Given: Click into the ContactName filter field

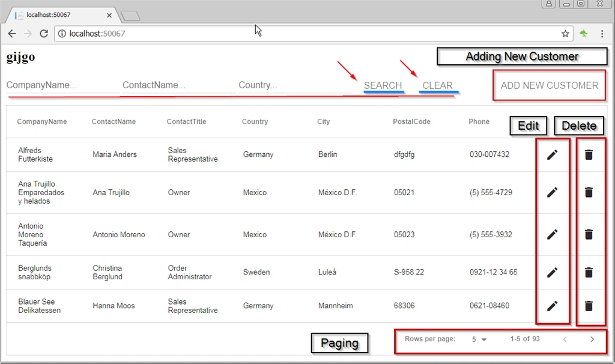Looking at the screenshot, I should [179, 85].
